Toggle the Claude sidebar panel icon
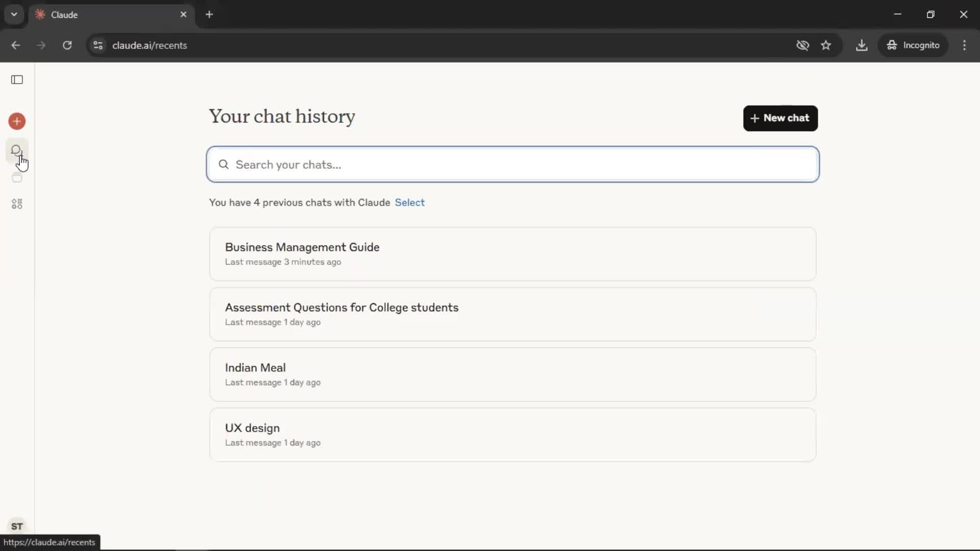The width and height of the screenshot is (980, 551). pyautogui.click(x=17, y=80)
